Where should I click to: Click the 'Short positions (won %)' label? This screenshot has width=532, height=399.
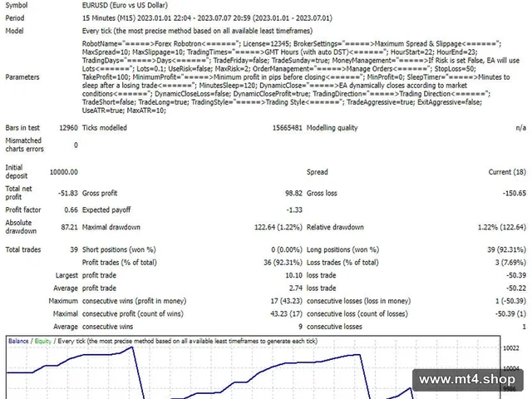[x=119, y=249]
